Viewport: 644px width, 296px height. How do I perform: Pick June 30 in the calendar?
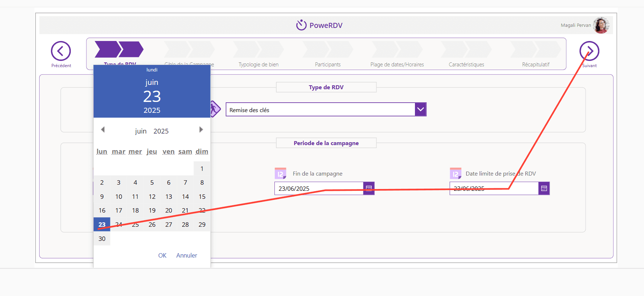click(102, 239)
